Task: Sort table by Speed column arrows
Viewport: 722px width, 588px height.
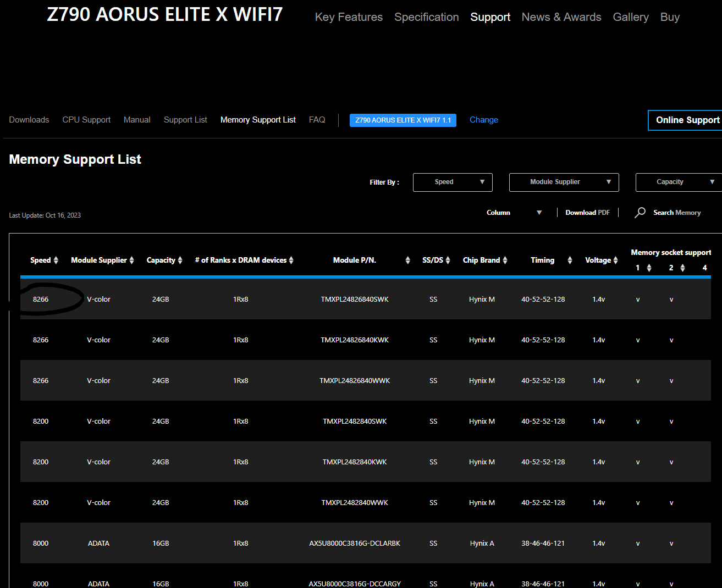Action: point(56,260)
